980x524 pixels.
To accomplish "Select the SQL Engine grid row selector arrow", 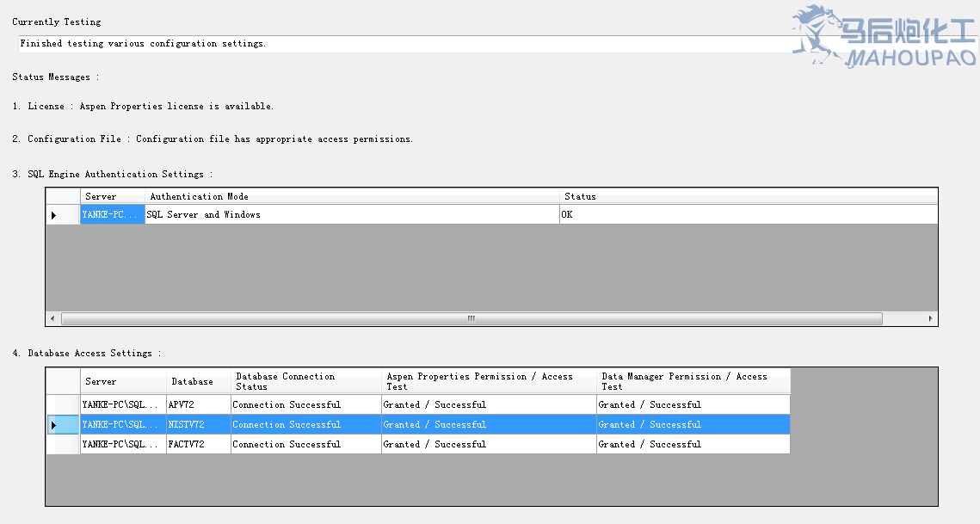I will click(x=63, y=214).
